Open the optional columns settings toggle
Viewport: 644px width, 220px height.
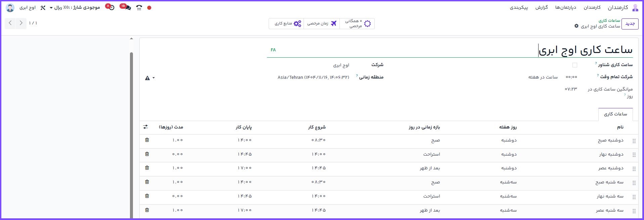[145, 127]
